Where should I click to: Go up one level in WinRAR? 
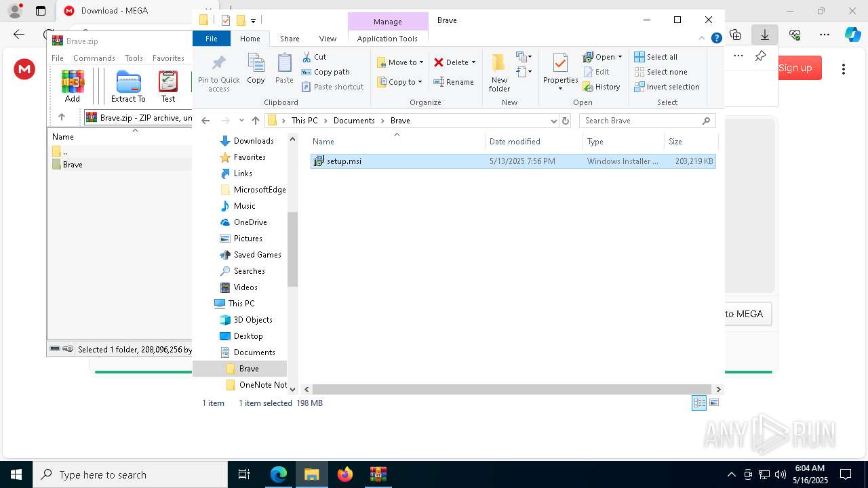tap(62, 117)
